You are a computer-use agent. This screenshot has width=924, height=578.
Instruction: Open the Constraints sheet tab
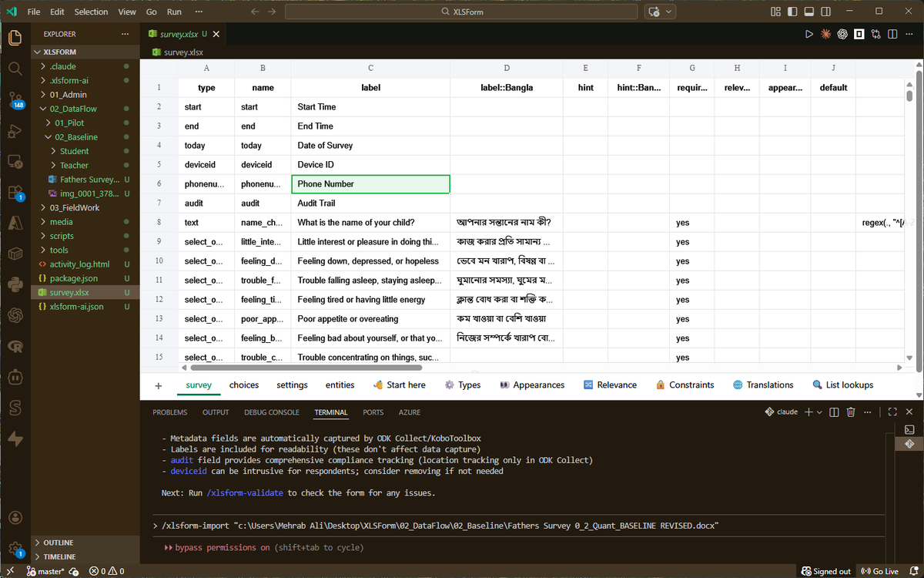pos(685,385)
